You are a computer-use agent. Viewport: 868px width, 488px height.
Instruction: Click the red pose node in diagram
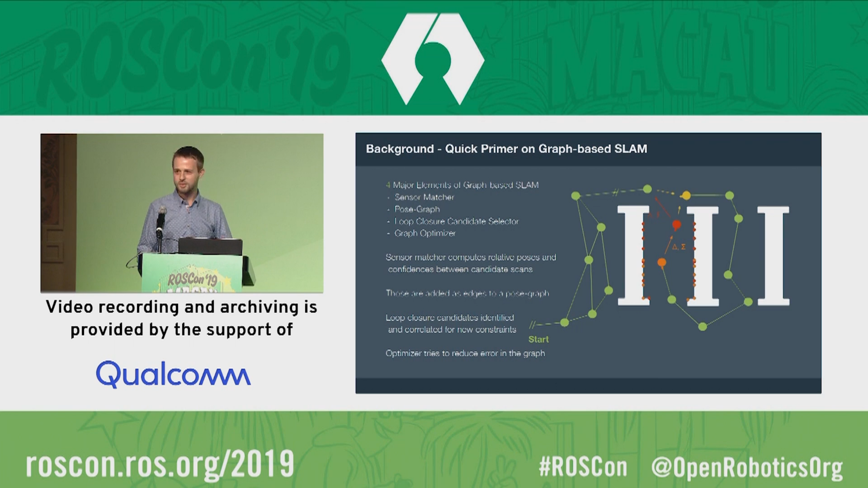click(x=676, y=224)
